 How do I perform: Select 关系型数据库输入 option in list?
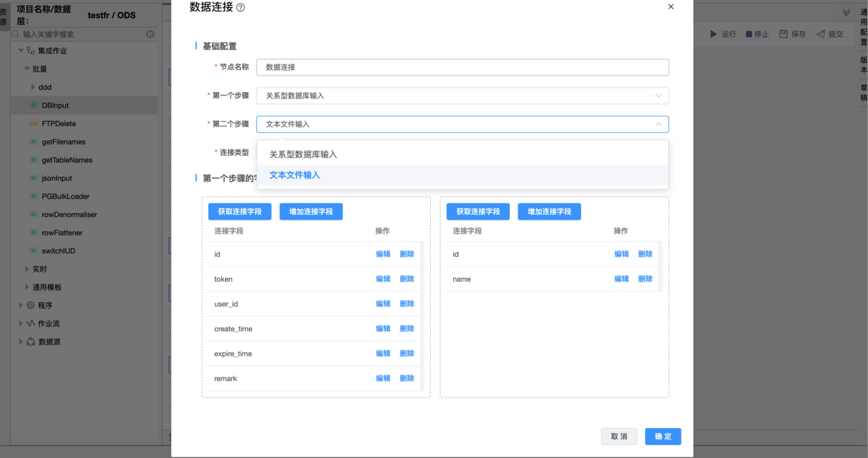pyautogui.click(x=303, y=155)
